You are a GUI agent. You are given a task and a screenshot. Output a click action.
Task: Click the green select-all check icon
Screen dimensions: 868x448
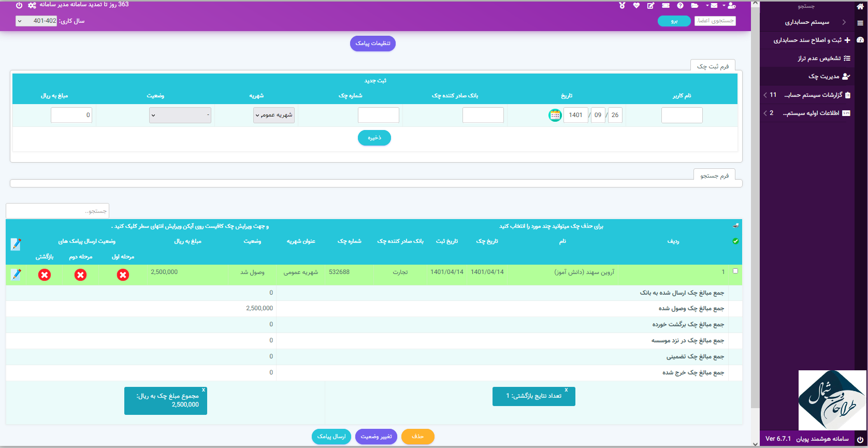tap(735, 241)
